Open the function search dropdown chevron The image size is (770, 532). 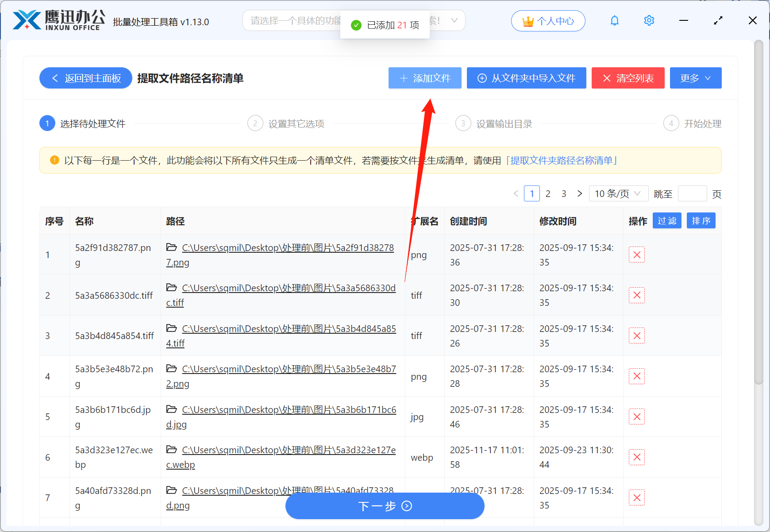(454, 20)
